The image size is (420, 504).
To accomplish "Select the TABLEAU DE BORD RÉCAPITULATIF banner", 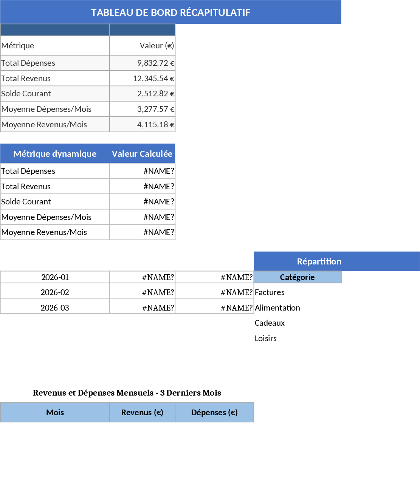I will click(x=171, y=12).
